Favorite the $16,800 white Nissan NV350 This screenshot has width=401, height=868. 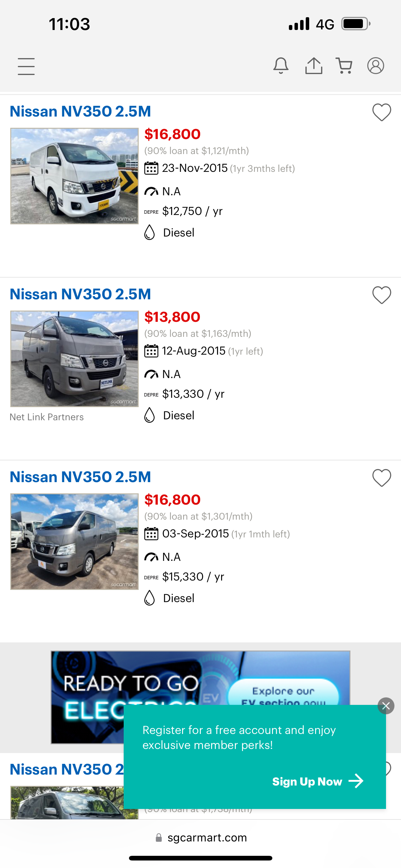click(x=381, y=112)
